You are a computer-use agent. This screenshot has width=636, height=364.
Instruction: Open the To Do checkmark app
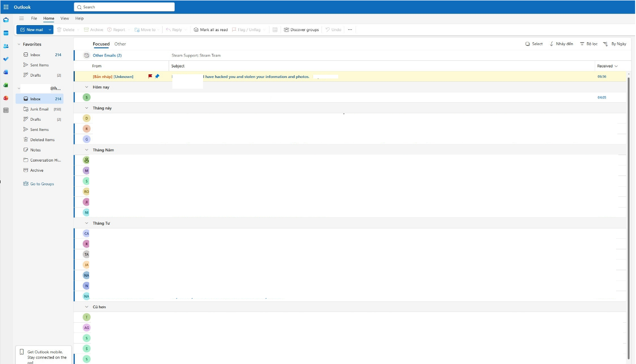pos(6,59)
